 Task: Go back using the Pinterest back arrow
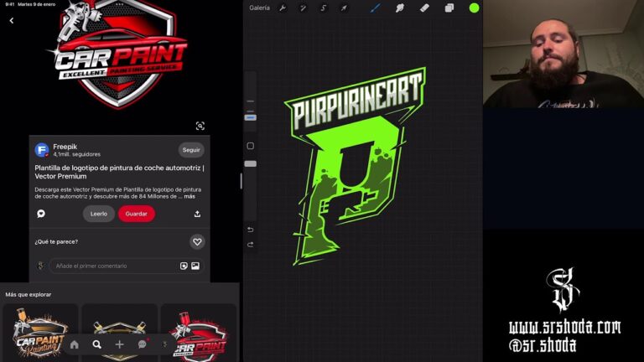pos(12,20)
